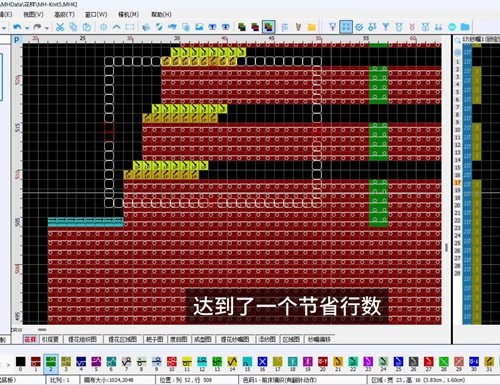Click the blue folder icon at toolbar end
The width and height of the screenshot is (500, 385).
465,27
